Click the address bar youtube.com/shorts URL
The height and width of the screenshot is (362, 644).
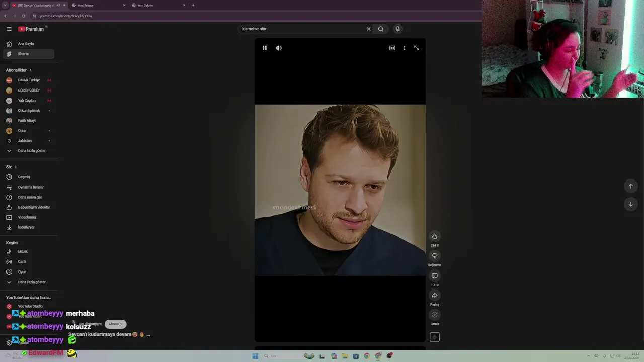[x=65, y=16]
